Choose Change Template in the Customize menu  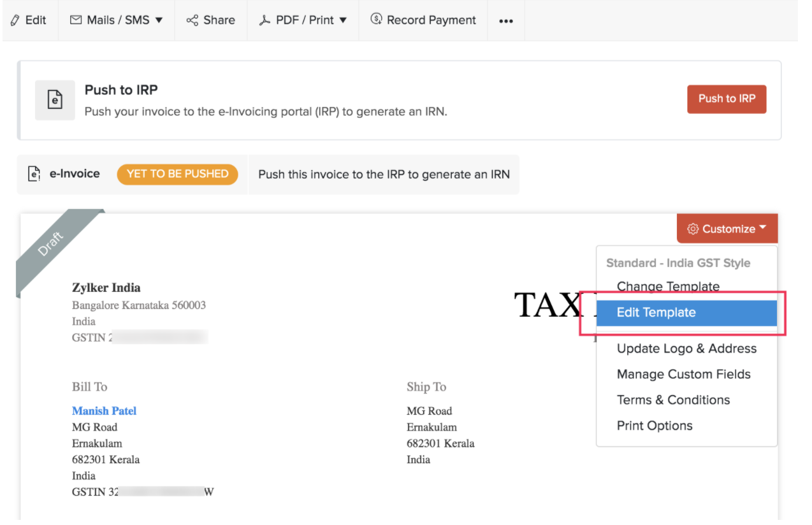[x=668, y=287]
